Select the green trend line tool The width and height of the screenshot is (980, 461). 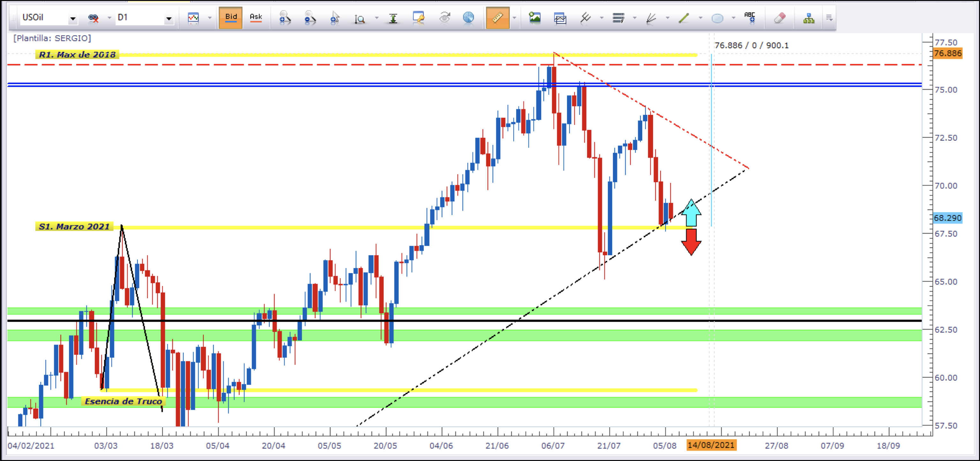(x=684, y=18)
